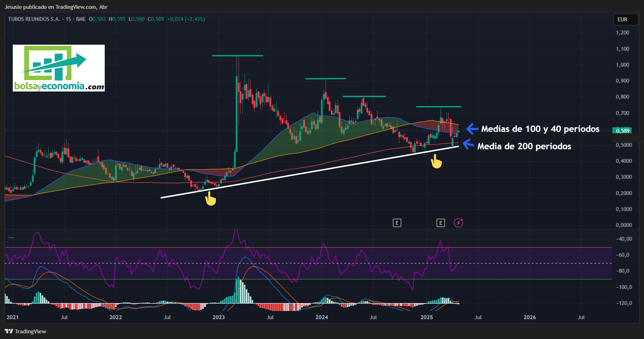
Task: Click the purple lightning bolt event icon
Action: [459, 223]
